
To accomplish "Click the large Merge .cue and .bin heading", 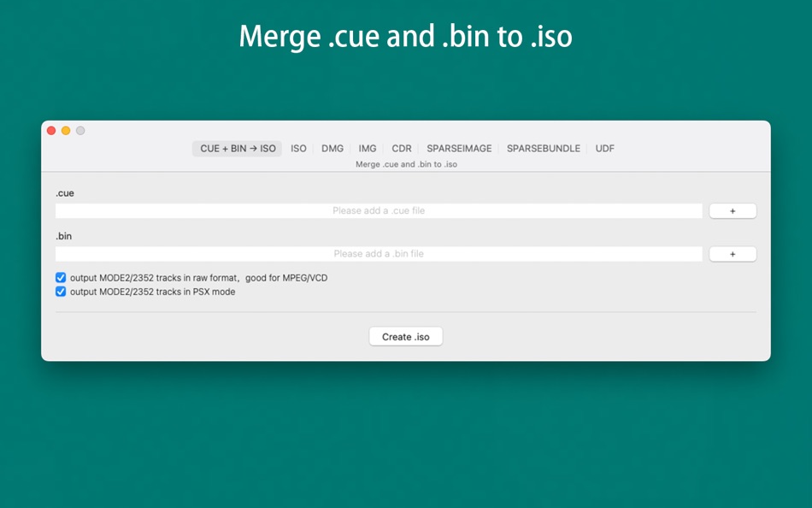I will coord(405,36).
